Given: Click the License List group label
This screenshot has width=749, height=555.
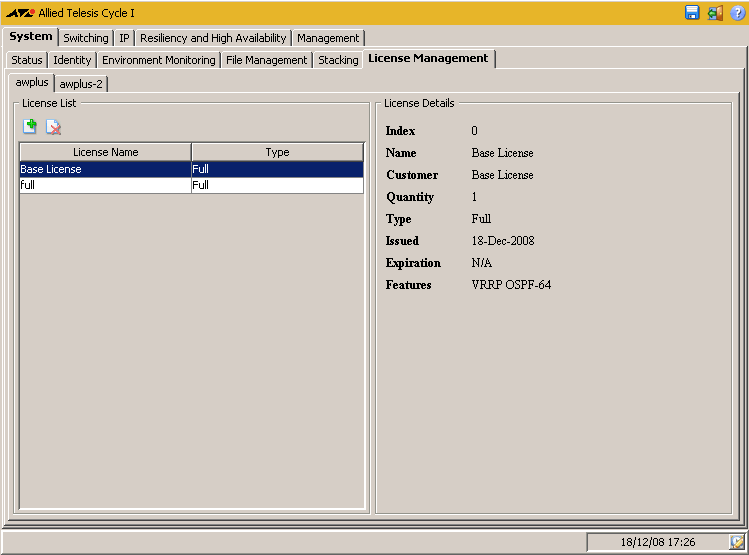Looking at the screenshot, I should [49, 103].
